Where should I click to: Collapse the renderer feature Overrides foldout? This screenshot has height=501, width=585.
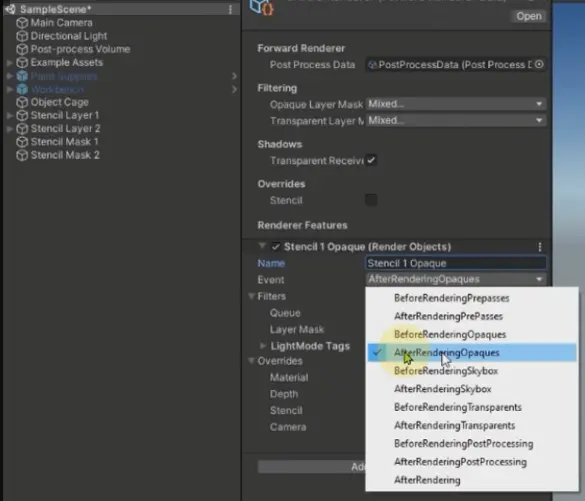[251, 361]
